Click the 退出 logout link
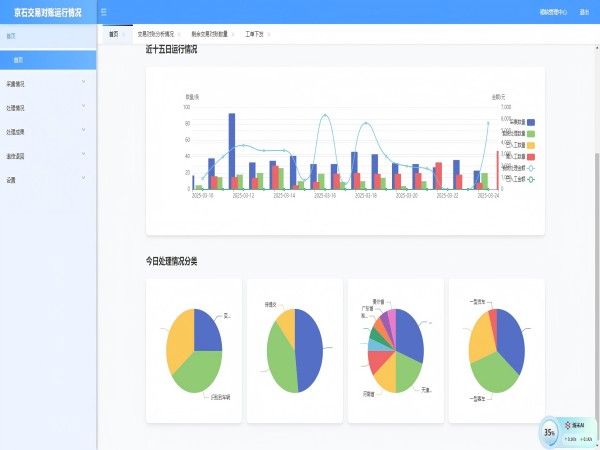This screenshot has width=600, height=450. click(584, 12)
